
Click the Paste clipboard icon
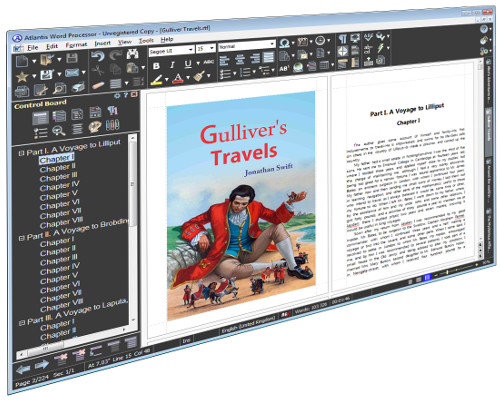(132, 68)
